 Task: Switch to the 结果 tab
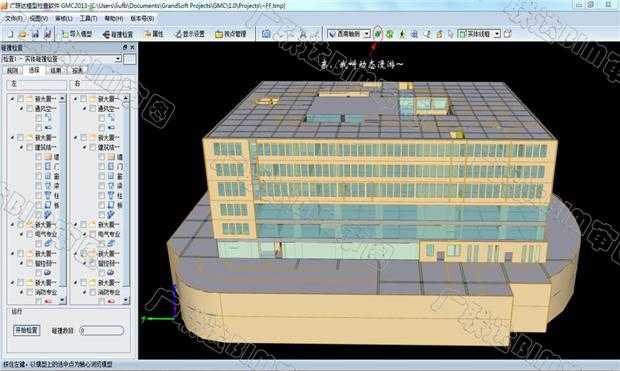point(55,70)
